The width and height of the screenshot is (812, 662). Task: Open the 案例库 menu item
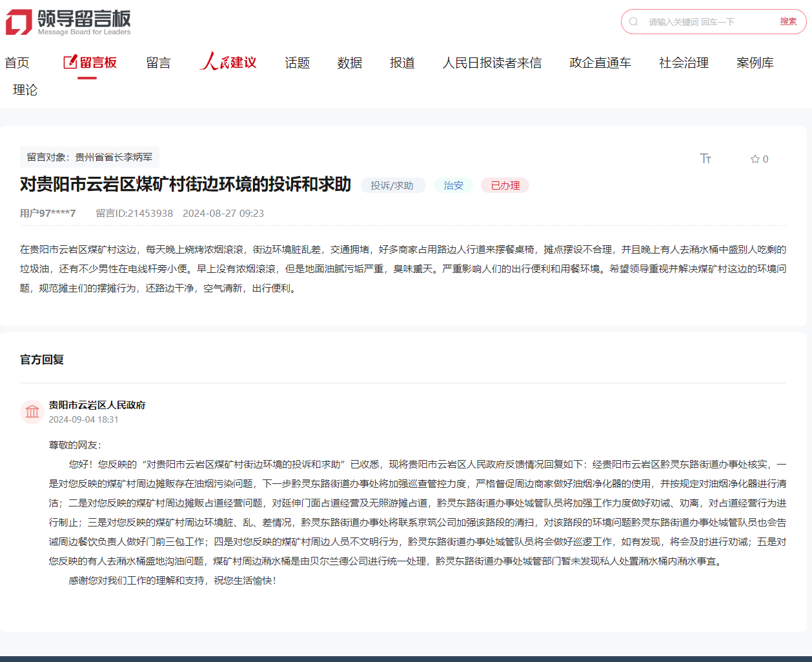pyautogui.click(x=755, y=63)
